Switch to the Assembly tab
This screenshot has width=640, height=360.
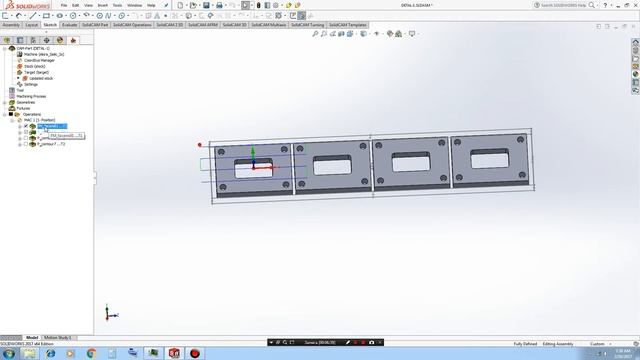[11, 25]
